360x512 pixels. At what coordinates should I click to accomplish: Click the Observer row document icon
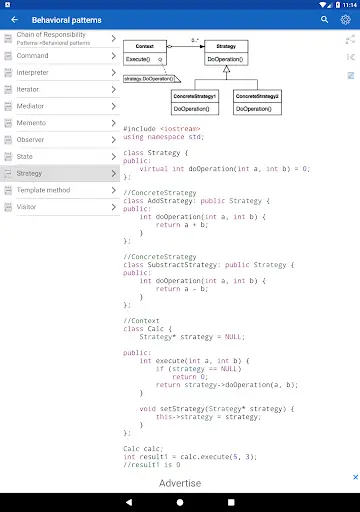click(8, 140)
